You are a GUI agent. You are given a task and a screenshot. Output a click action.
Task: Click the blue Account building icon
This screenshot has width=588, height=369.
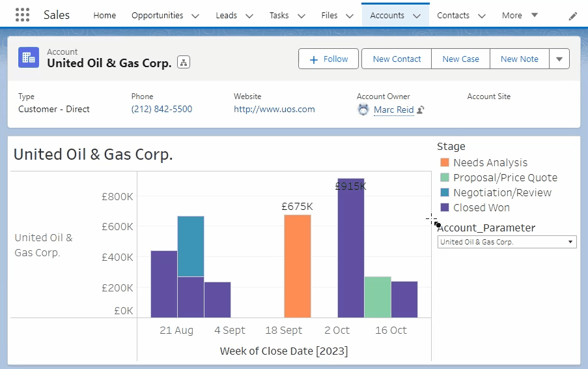click(29, 57)
